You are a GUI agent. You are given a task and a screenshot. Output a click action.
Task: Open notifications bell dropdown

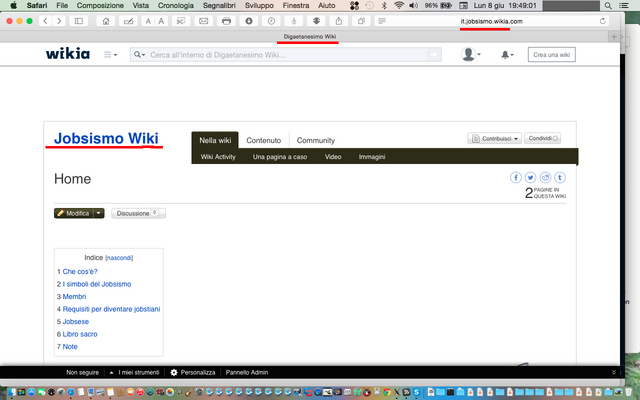click(507, 55)
